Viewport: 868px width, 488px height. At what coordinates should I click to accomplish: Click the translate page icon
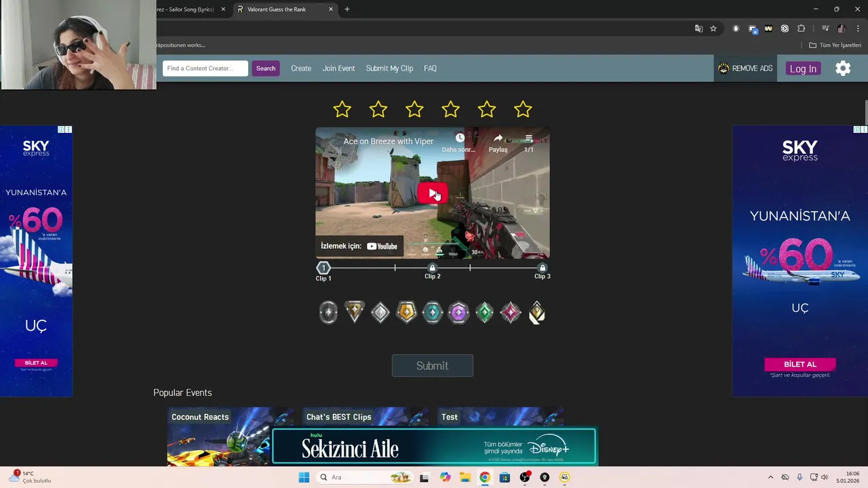pos(698,28)
